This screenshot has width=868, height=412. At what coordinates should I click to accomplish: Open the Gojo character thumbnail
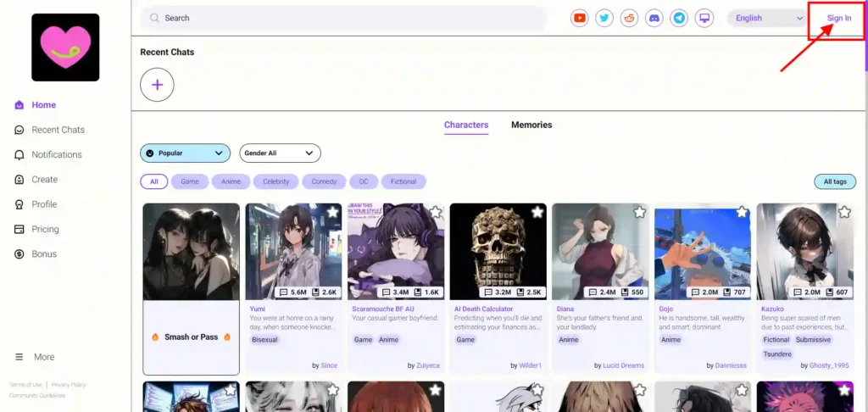(703, 252)
